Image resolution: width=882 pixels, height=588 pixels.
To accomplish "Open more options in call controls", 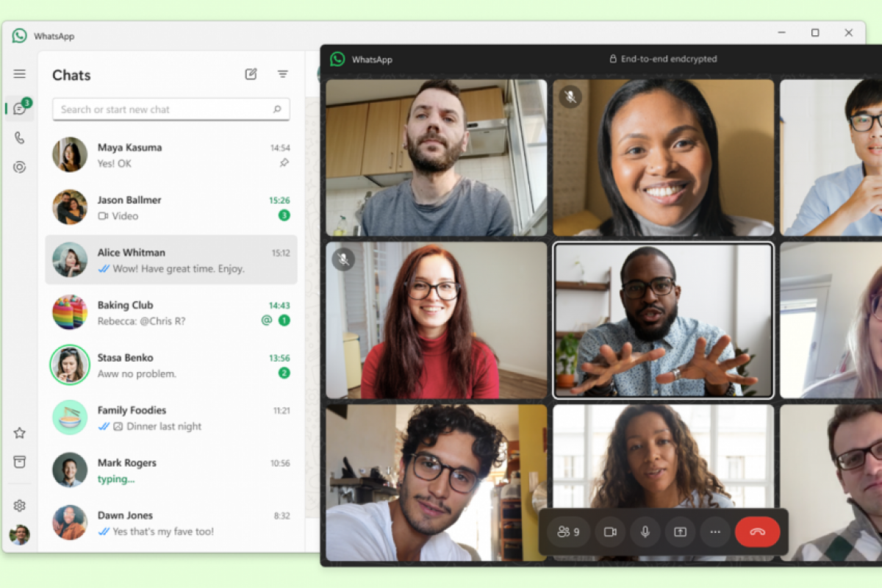I will pyautogui.click(x=715, y=531).
